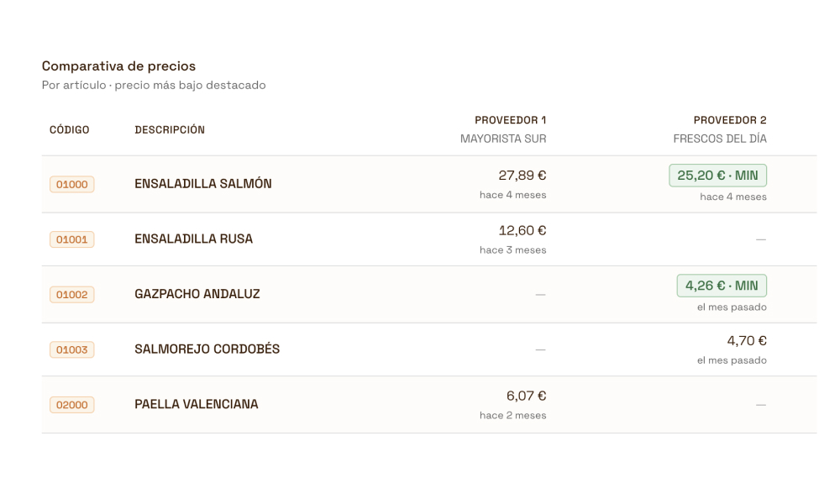Click the 25,20 € MIN price badge

click(x=717, y=176)
